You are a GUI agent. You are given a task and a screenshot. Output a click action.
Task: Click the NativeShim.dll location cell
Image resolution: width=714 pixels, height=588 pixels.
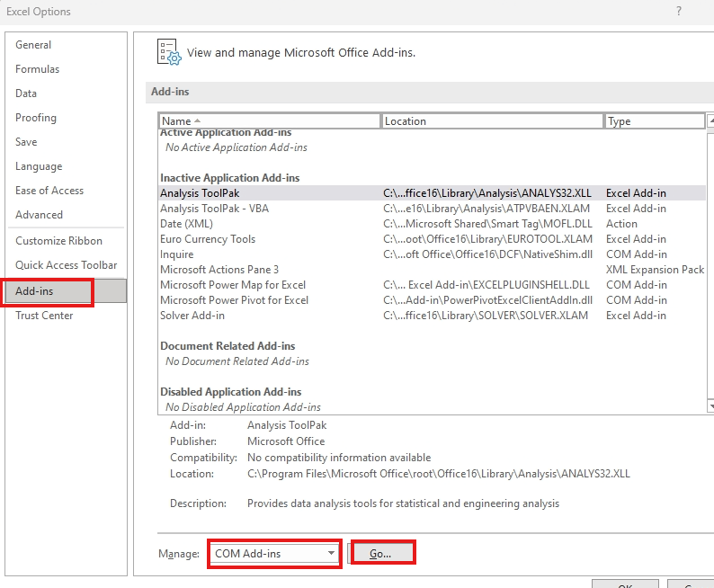point(487,254)
